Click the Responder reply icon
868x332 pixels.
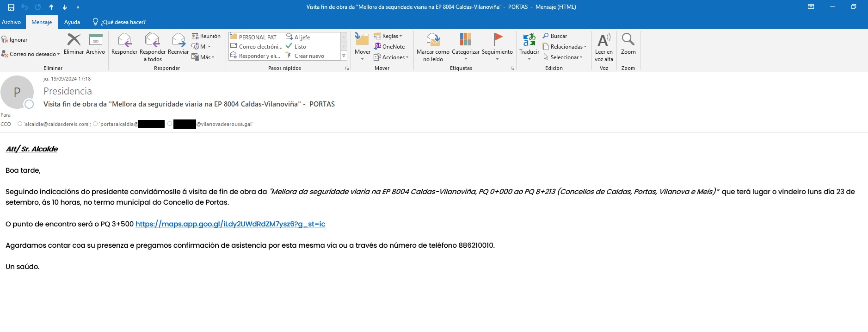point(124,40)
